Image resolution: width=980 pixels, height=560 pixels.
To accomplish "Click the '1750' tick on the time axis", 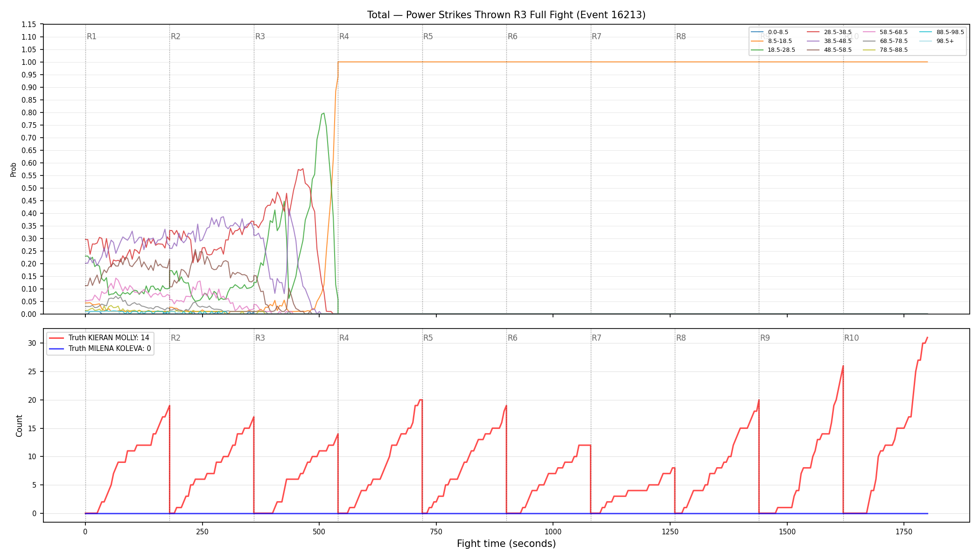I will 904,532.
